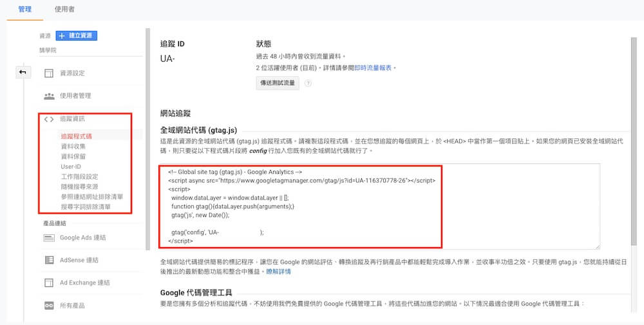644x325 pixels.
Task: Click the UA- tracking ID value
Action: point(167,59)
